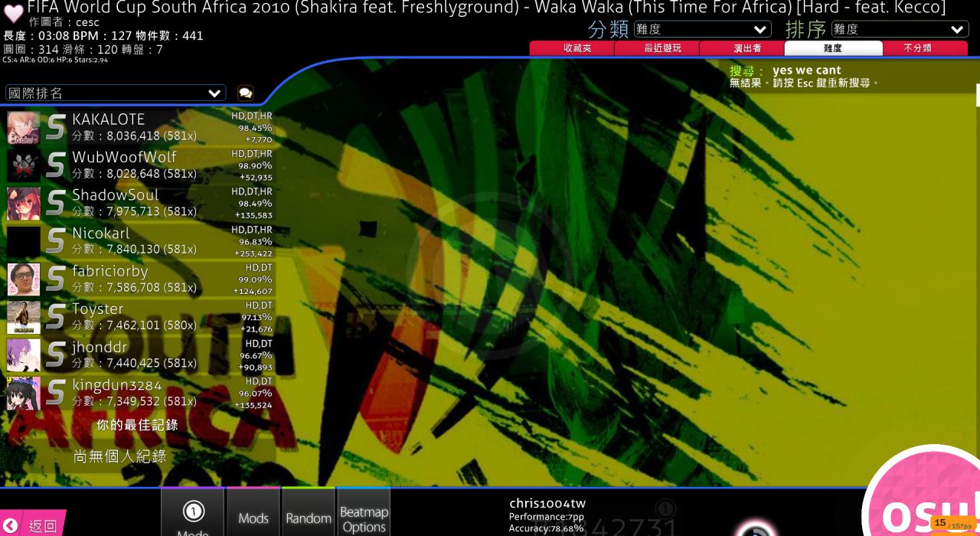Viewport: 980px width, 536px height.
Task: Select the 難度 tab
Action: 833,48
